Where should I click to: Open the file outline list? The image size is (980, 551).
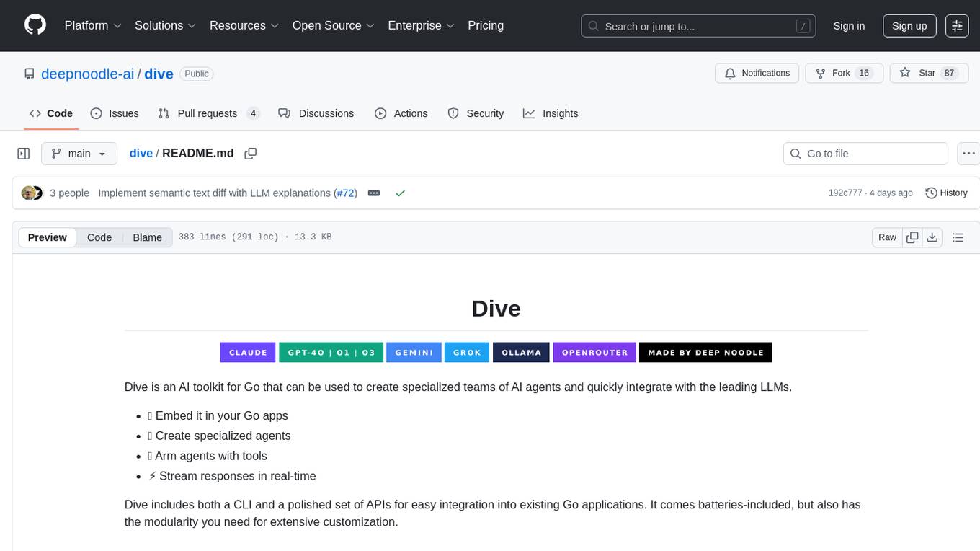(958, 237)
